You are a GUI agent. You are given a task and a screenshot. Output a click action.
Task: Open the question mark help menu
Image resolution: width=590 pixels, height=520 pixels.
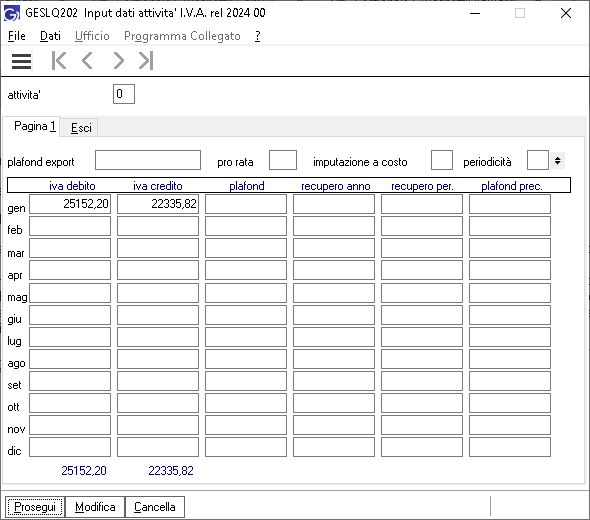[x=257, y=36]
